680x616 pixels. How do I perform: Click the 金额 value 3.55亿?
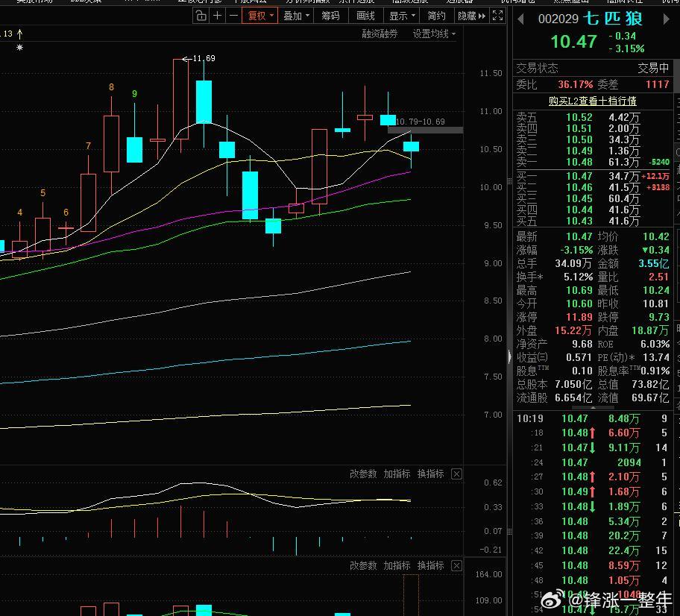click(x=654, y=263)
